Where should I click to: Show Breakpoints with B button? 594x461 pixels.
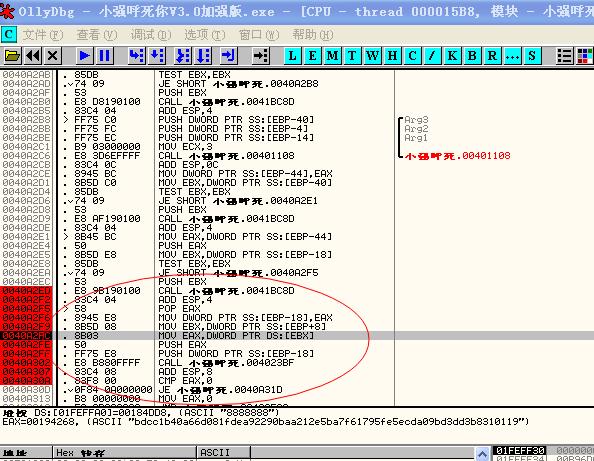click(472, 56)
